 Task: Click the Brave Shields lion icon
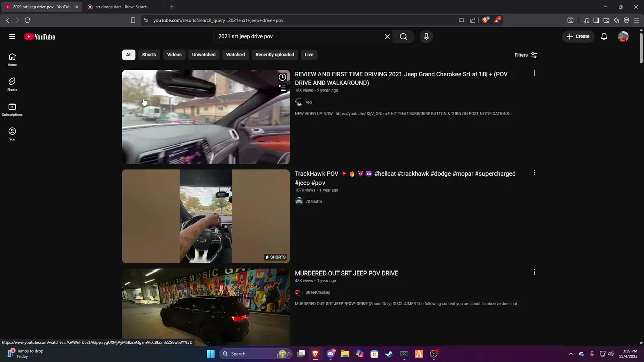(x=486, y=20)
